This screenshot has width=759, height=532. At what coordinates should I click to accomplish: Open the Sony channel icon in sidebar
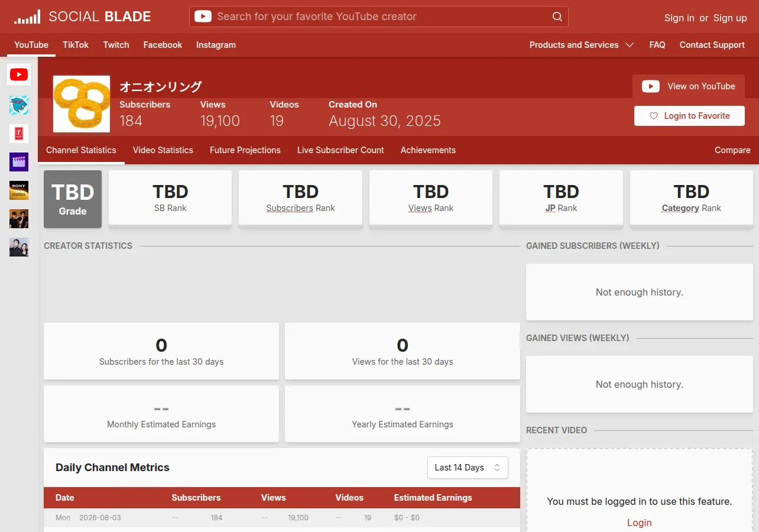[x=19, y=190]
